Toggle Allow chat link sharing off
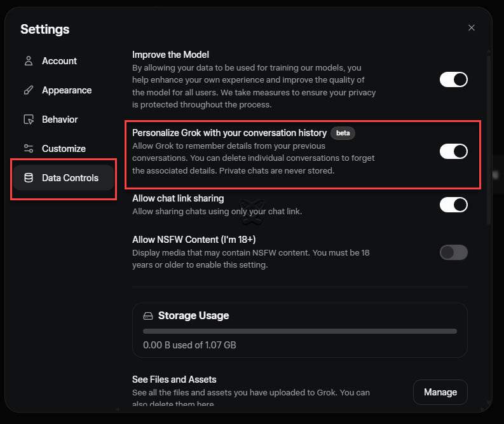The height and width of the screenshot is (424, 504). [454, 205]
